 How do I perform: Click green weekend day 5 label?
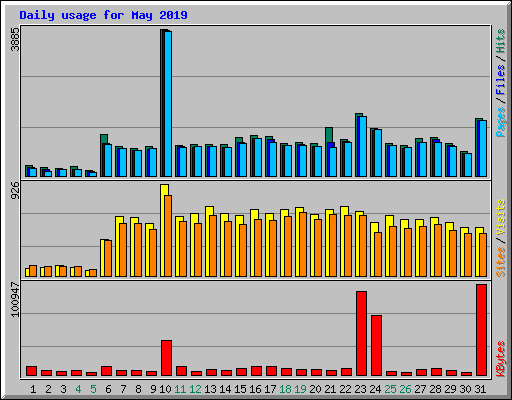click(93, 389)
